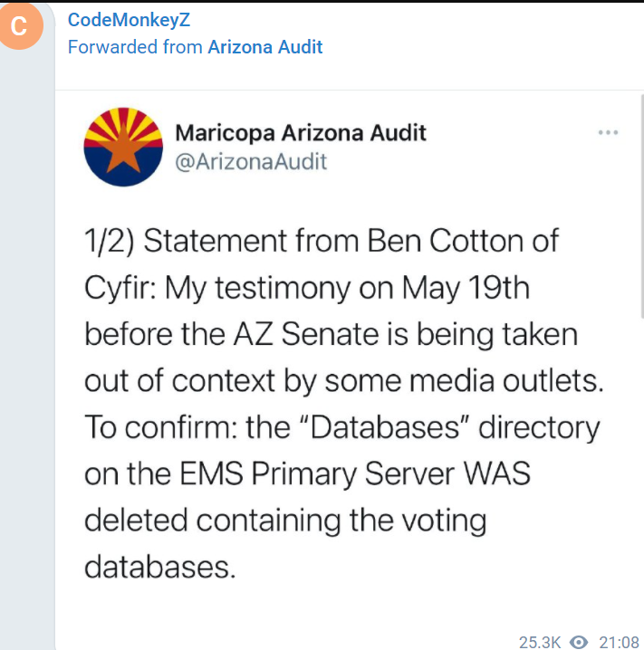Viewport: 644px width, 650px height.
Task: Open CodeMonkeyZ sender name
Action: pyautogui.click(x=129, y=20)
